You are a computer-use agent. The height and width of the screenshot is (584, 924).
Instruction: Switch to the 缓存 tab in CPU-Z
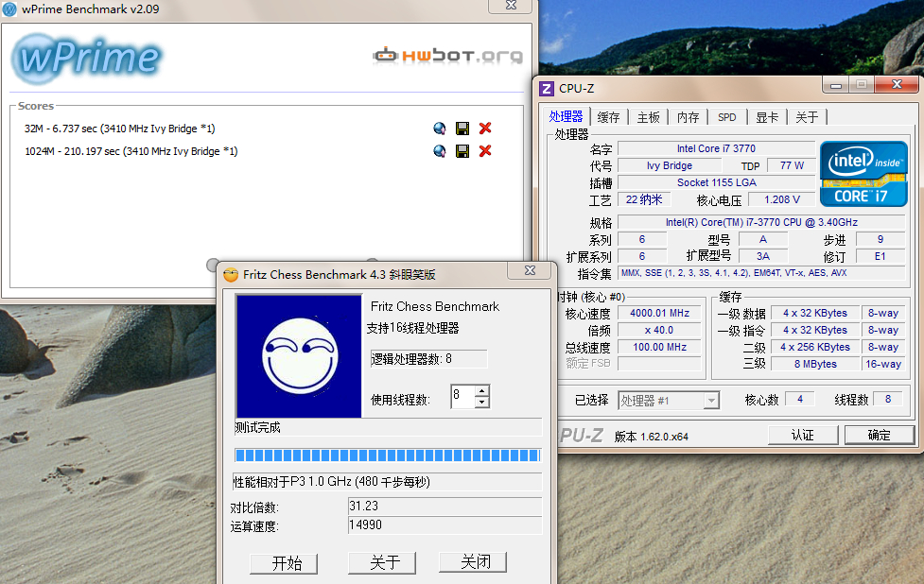tap(609, 117)
